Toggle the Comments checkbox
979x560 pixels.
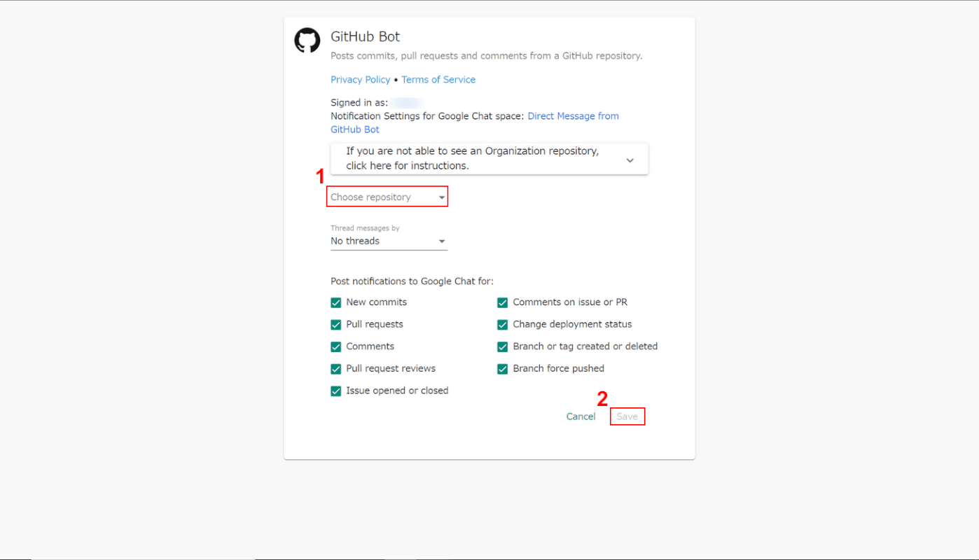(x=336, y=346)
